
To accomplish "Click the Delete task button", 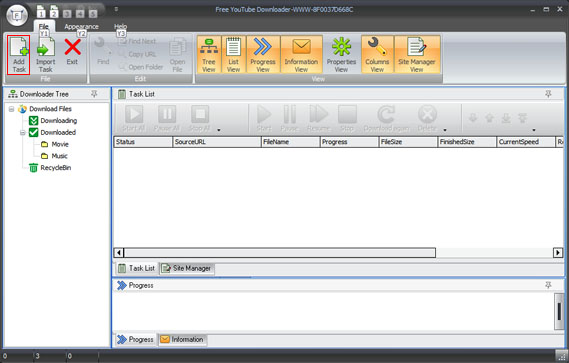I will click(x=427, y=118).
